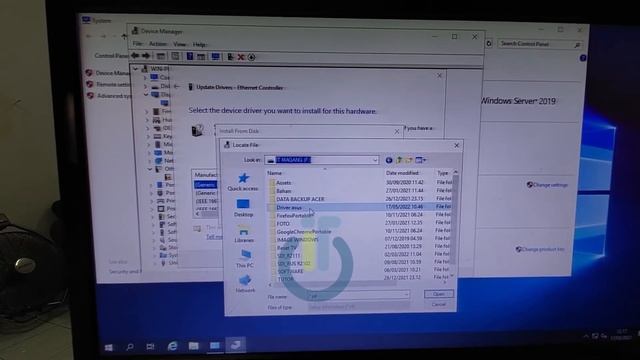
Task: Open the Help menu in Device Manager
Action: click(x=199, y=44)
